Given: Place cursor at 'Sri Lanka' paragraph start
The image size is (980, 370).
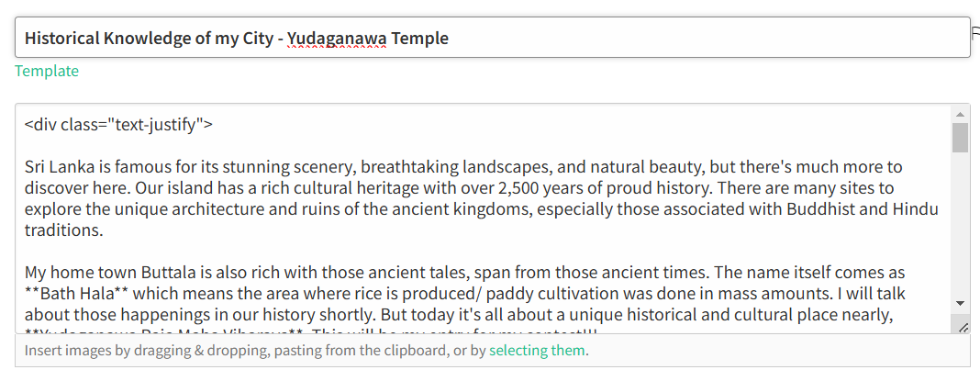Looking at the screenshot, I should point(26,167).
